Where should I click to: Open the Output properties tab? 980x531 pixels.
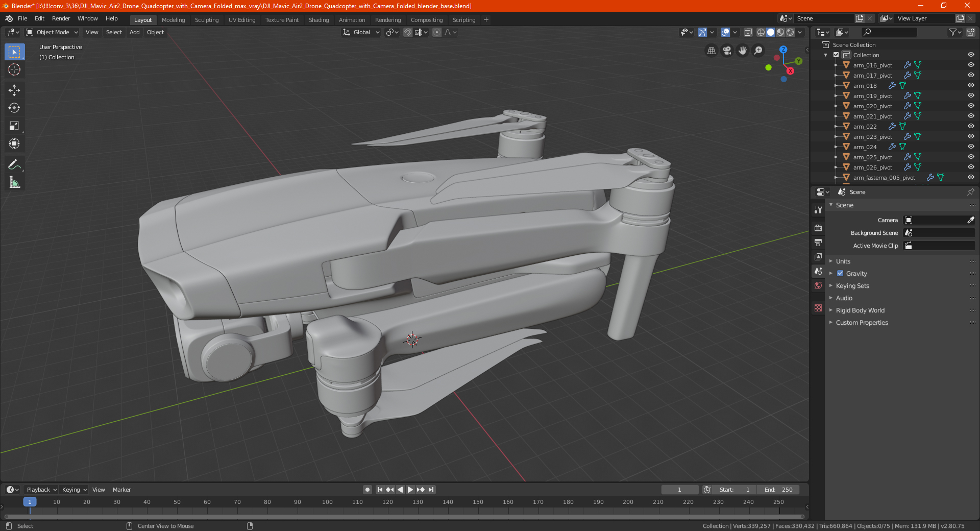pyautogui.click(x=818, y=242)
